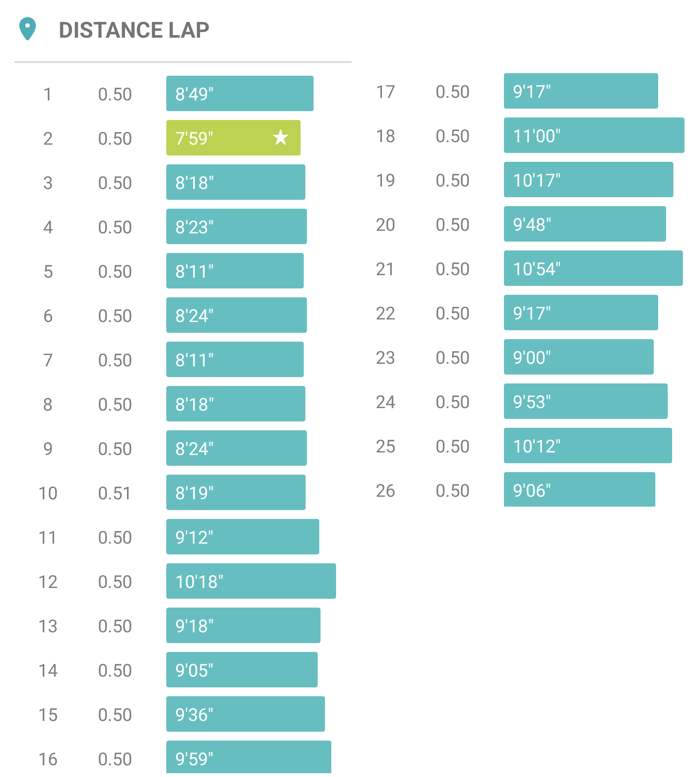Select the 9'05" bar for lap 14

(x=242, y=670)
